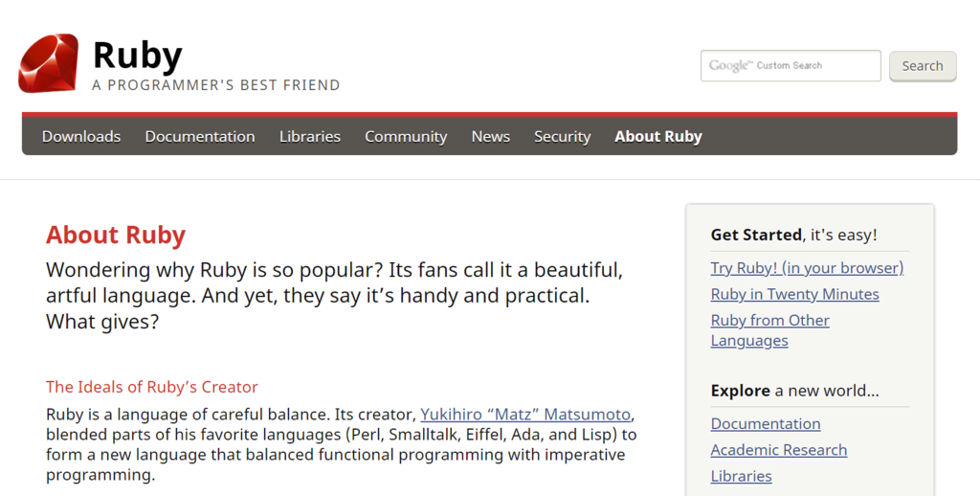Click the red Ruby gem logo

point(48,63)
